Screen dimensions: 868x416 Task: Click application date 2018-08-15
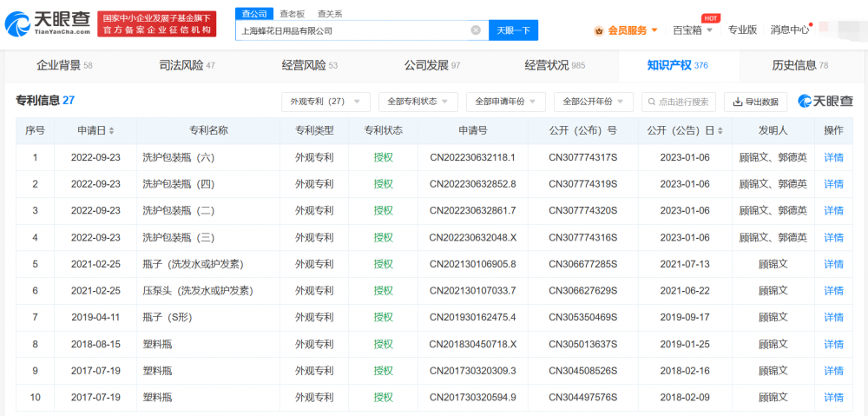[95, 344]
